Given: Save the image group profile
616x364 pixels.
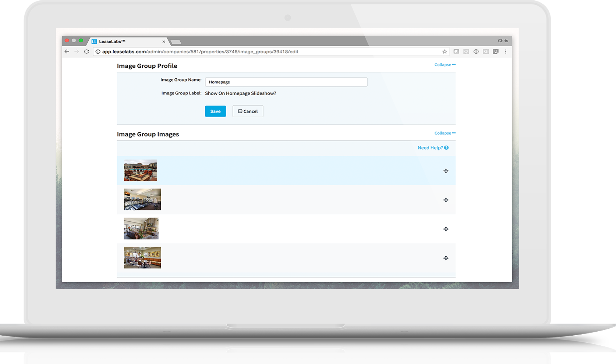Looking at the screenshot, I should (x=215, y=111).
